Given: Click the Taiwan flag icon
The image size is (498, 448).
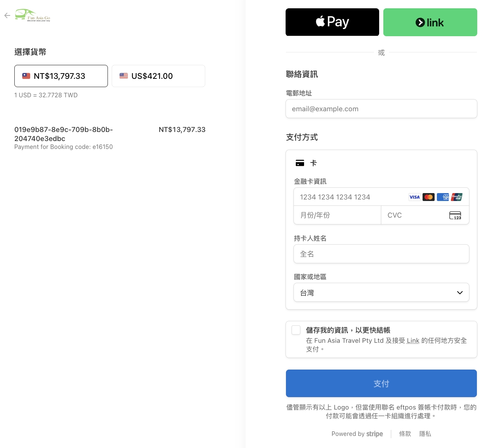Looking at the screenshot, I should [26, 76].
